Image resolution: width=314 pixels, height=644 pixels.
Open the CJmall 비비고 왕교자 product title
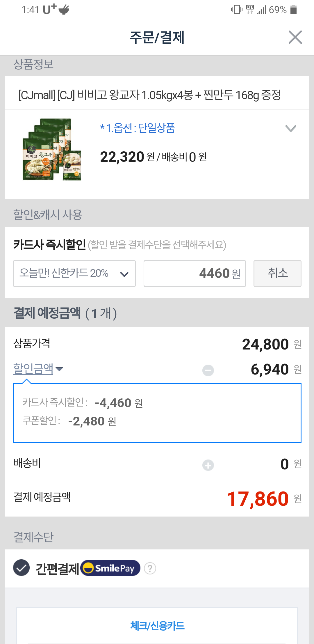[149, 95]
